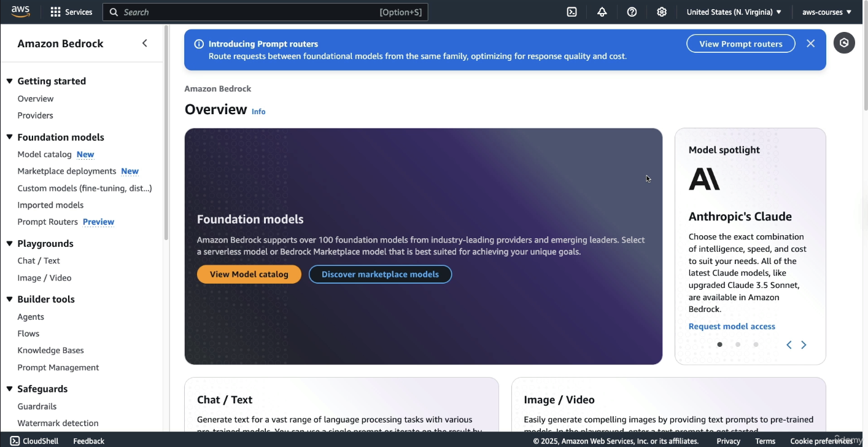Collapse the Safeguards section

(10, 389)
